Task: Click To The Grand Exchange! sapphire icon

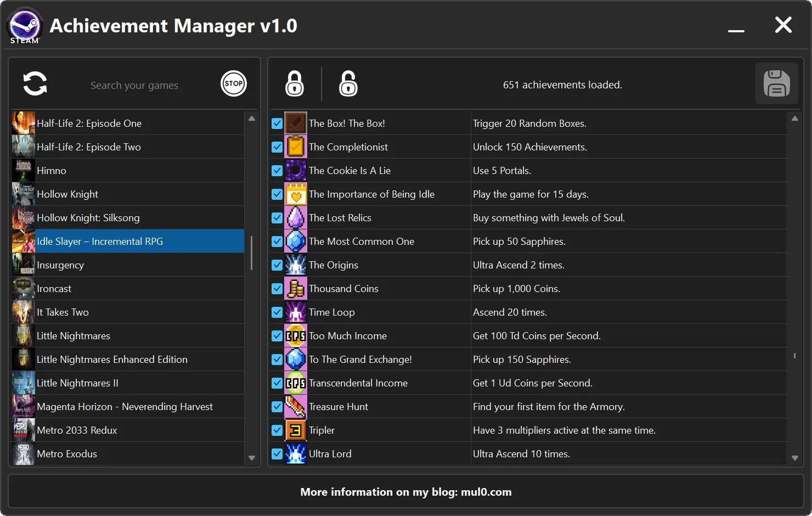Action: pos(296,360)
